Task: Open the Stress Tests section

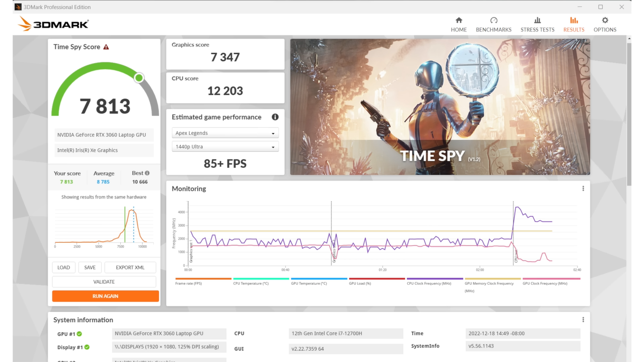Action: 537,25
